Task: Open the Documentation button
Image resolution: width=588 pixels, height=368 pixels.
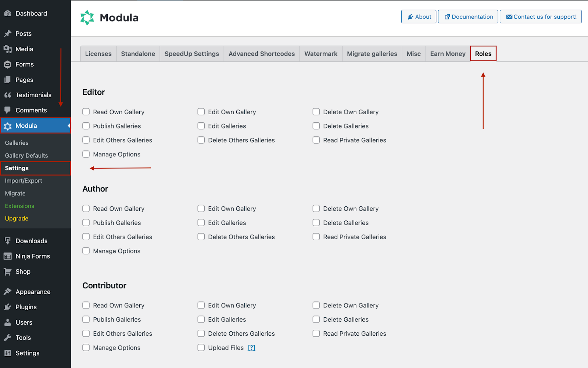Action: click(468, 17)
